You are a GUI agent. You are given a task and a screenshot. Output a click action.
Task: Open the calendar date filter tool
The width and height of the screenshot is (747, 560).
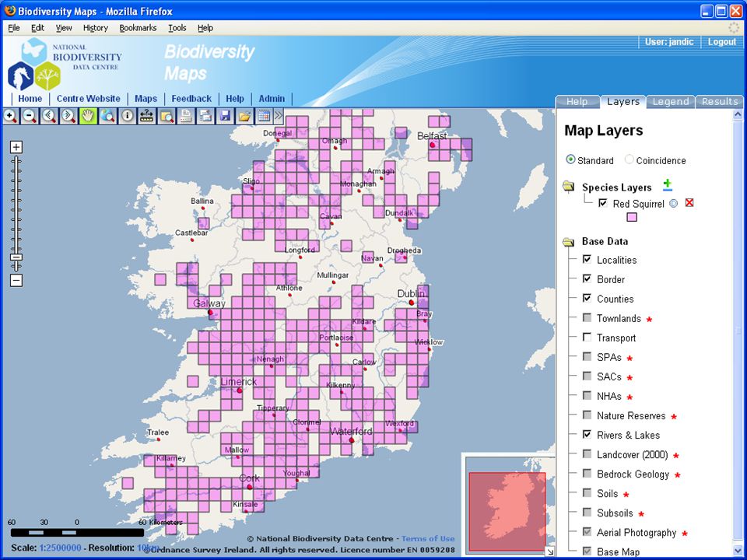264,116
